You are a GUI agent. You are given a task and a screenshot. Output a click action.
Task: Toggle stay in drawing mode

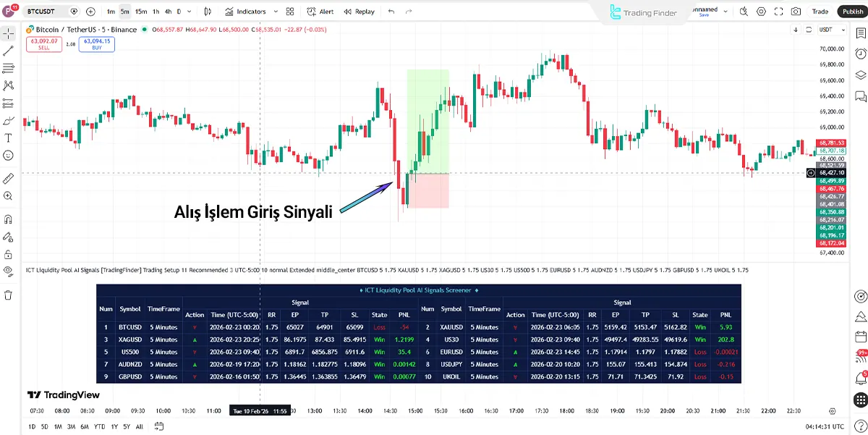(9, 237)
